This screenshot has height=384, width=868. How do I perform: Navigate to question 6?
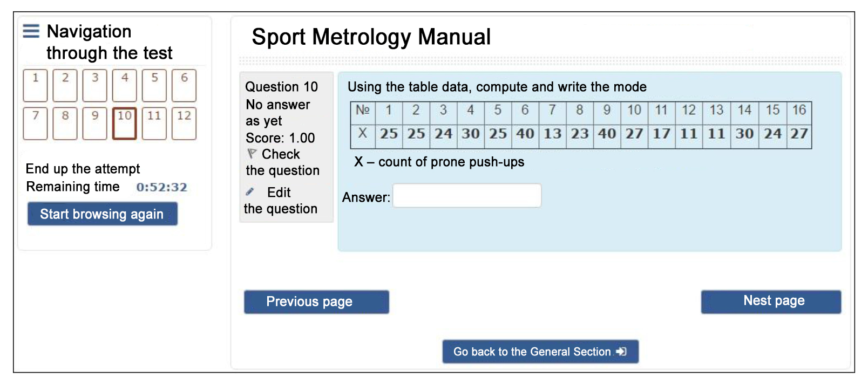(x=184, y=85)
